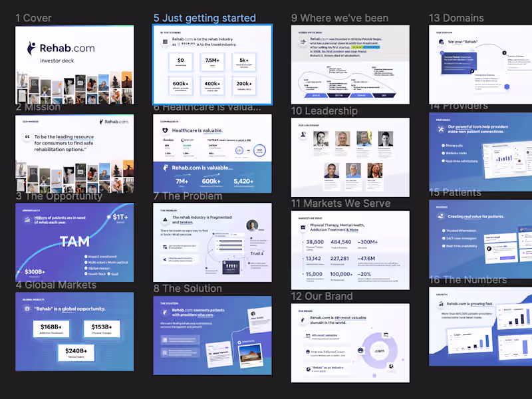Click the tools icon on Providers slide
The height and width of the screenshot is (399, 532).
tap(441, 129)
